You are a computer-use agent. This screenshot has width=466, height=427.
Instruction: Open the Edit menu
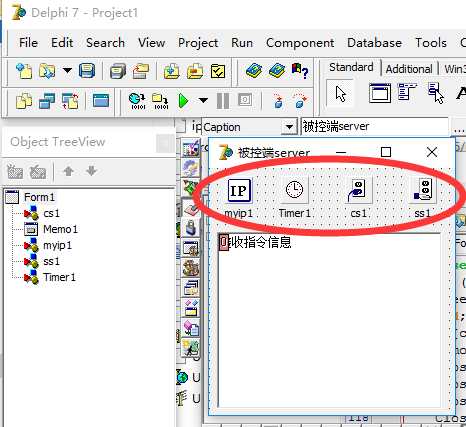(x=62, y=43)
